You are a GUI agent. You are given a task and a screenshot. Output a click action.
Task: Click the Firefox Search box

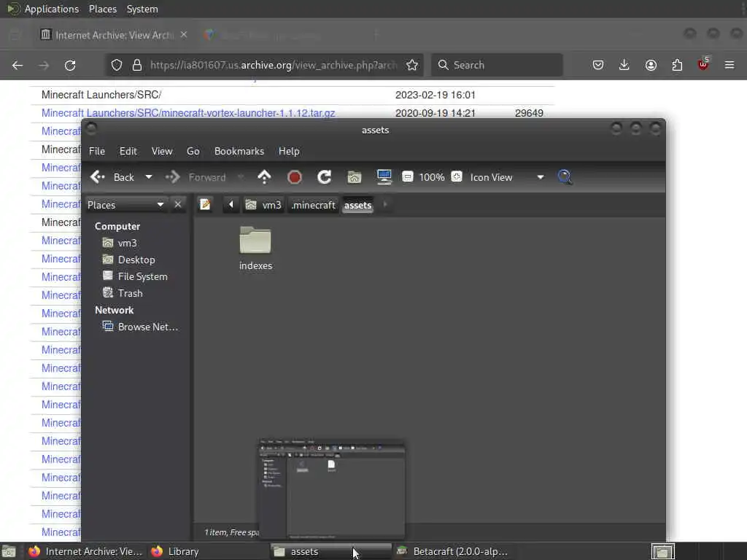click(497, 65)
